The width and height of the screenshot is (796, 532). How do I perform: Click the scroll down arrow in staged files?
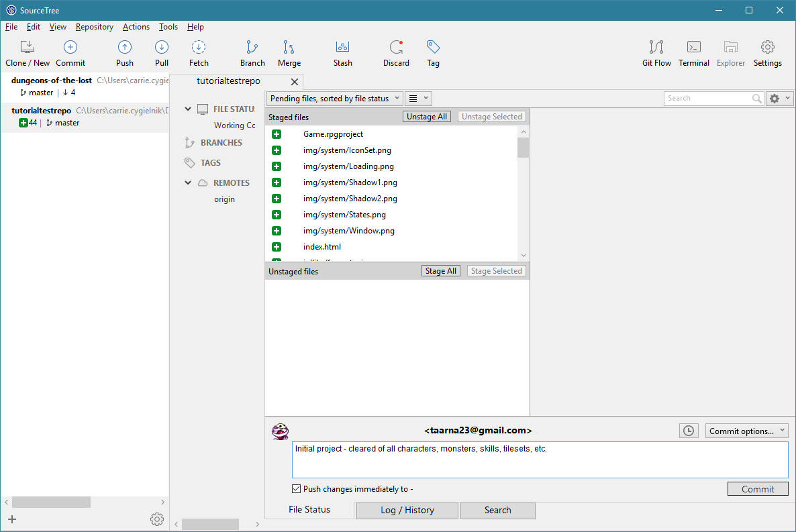[x=524, y=256]
